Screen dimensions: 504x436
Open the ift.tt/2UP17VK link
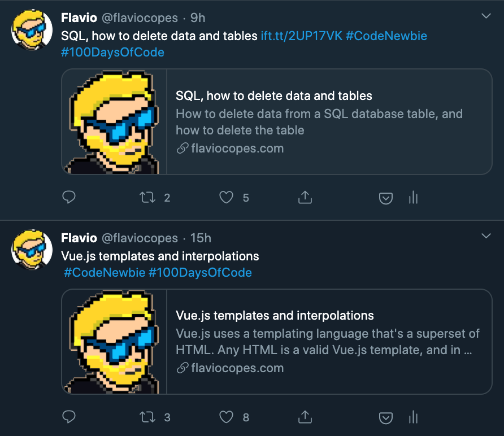pos(301,36)
